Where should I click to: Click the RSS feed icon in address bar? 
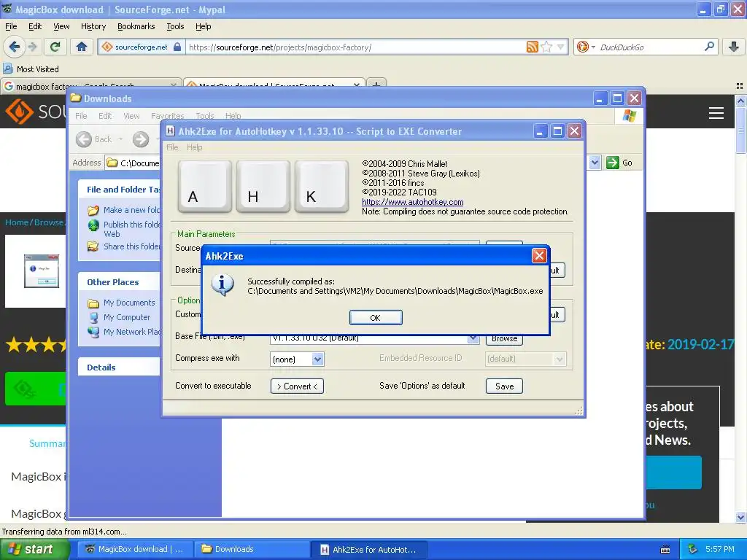point(532,47)
